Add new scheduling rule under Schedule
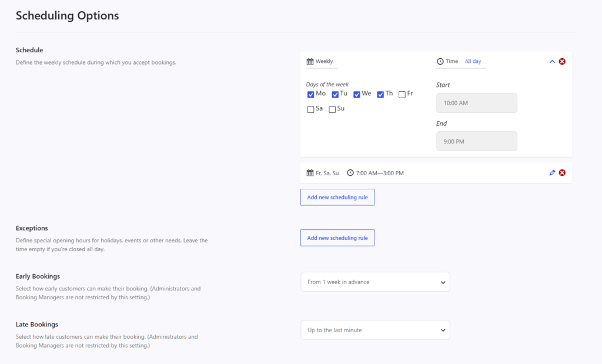 point(337,197)
